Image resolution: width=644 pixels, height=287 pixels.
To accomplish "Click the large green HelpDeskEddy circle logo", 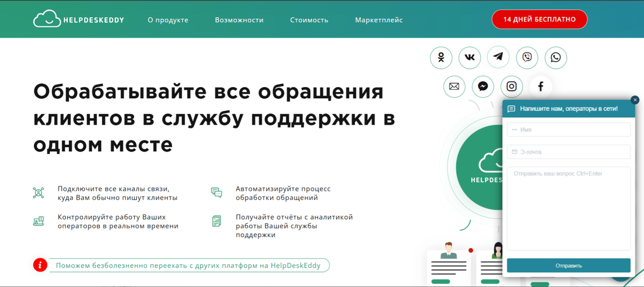I will tap(479, 168).
